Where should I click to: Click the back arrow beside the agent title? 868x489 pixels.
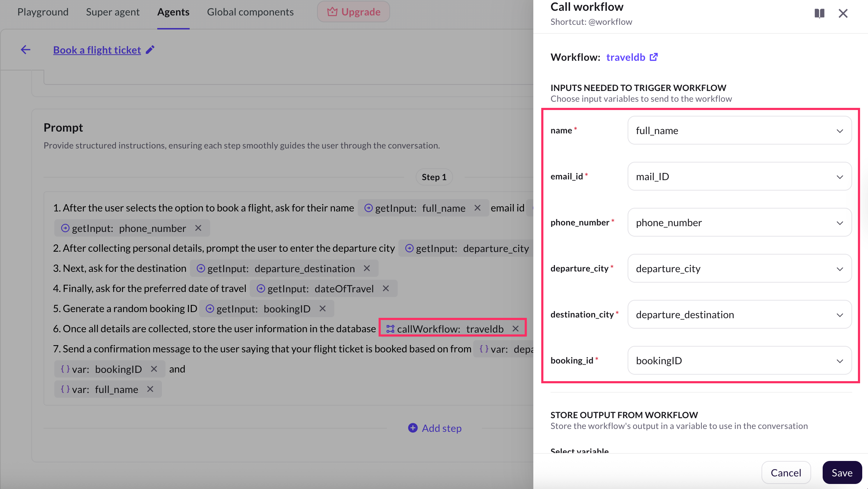point(25,50)
